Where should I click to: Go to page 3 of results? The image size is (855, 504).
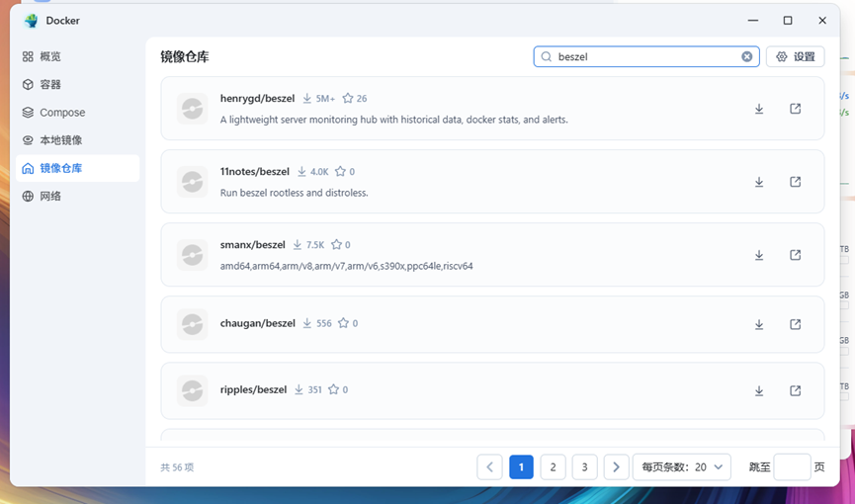pos(584,466)
